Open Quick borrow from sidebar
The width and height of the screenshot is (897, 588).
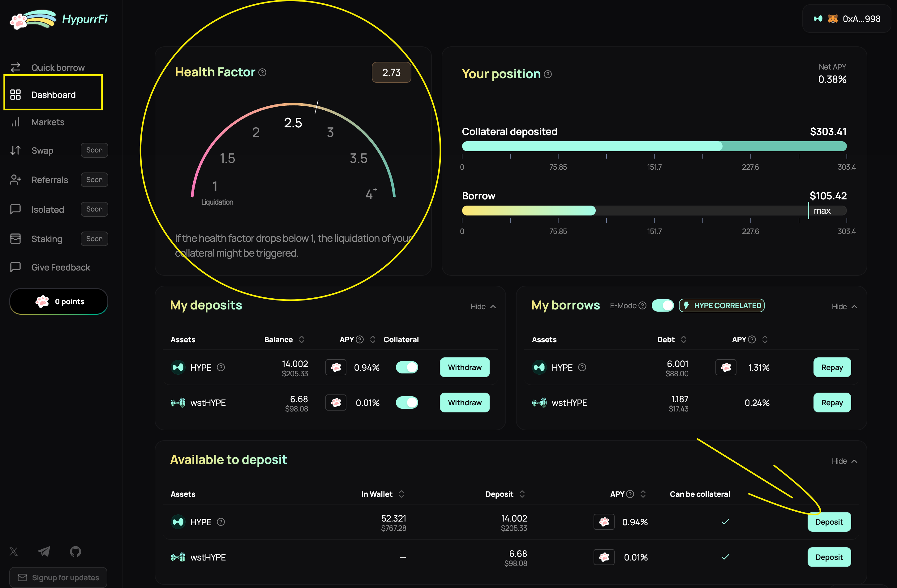tap(58, 68)
